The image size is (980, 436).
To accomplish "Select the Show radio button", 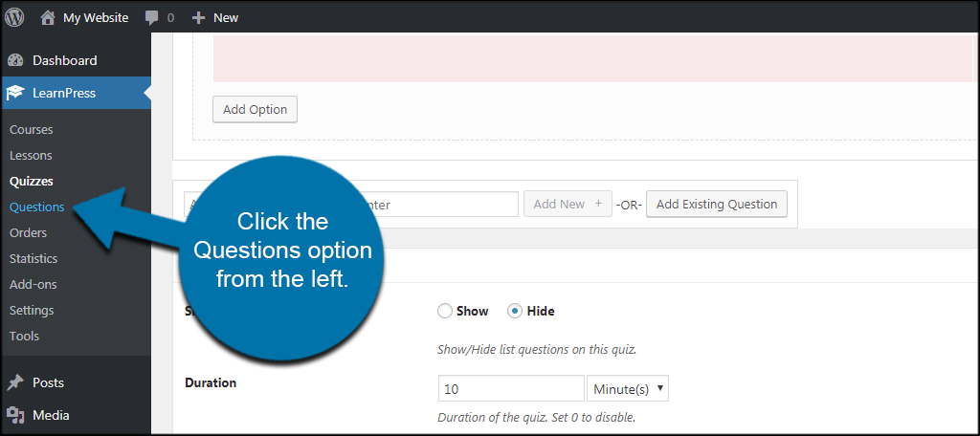I will coord(444,311).
